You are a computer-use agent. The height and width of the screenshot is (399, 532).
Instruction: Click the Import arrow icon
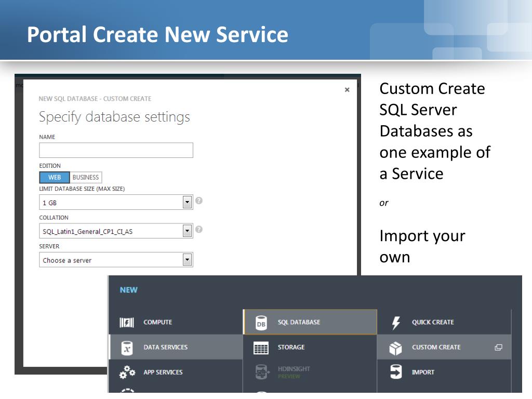[x=395, y=372]
